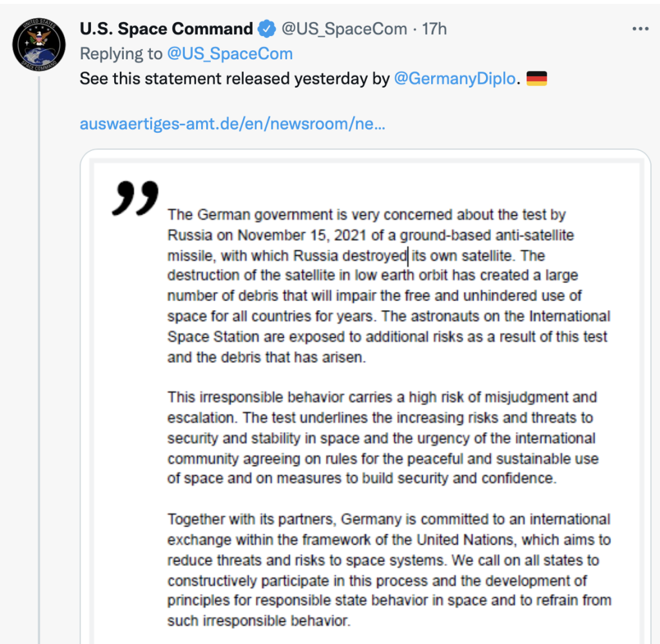Click the eagle emblem on the Space Command seal
Viewport: 660px width, 644px height.
[37, 37]
